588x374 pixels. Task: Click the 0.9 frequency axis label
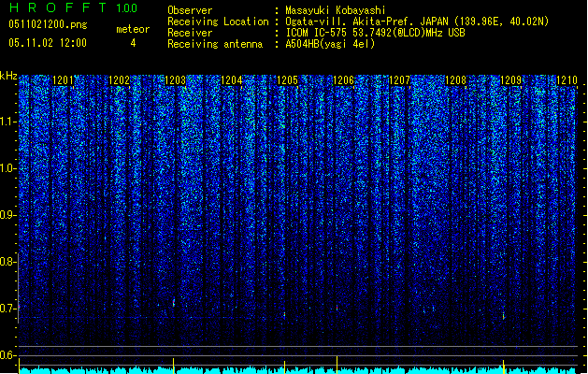coord(7,215)
